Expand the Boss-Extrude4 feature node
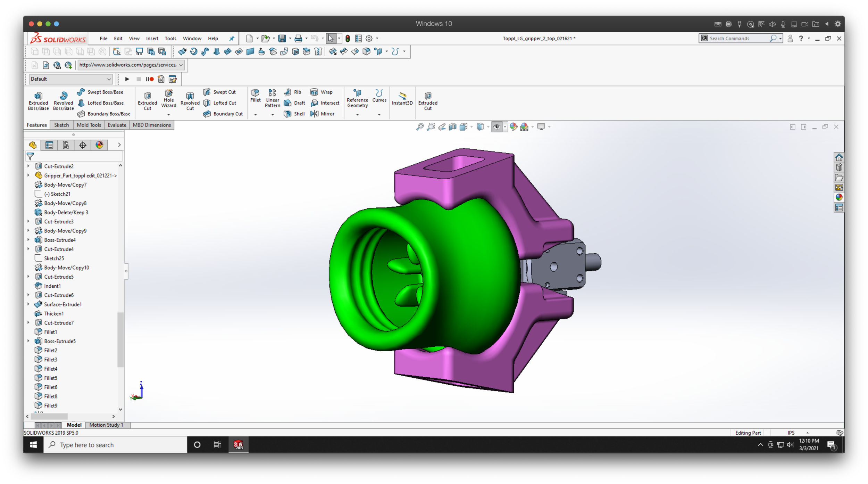 (28, 240)
